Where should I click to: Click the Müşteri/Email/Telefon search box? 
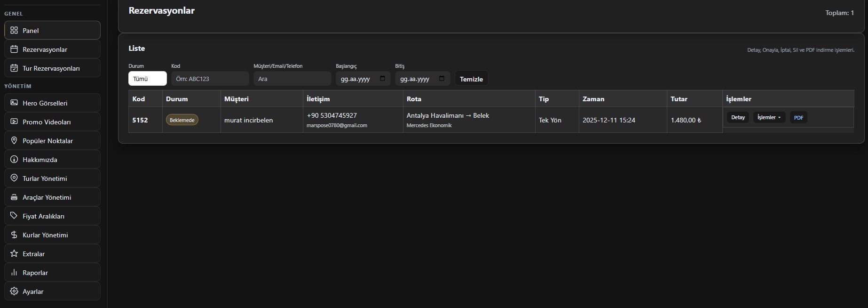292,79
